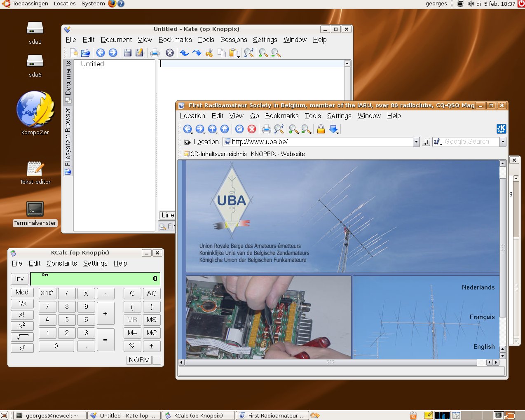The width and height of the screenshot is (525, 420).
Task: Open the Google Search box dropdown arrow
Action: [503, 142]
